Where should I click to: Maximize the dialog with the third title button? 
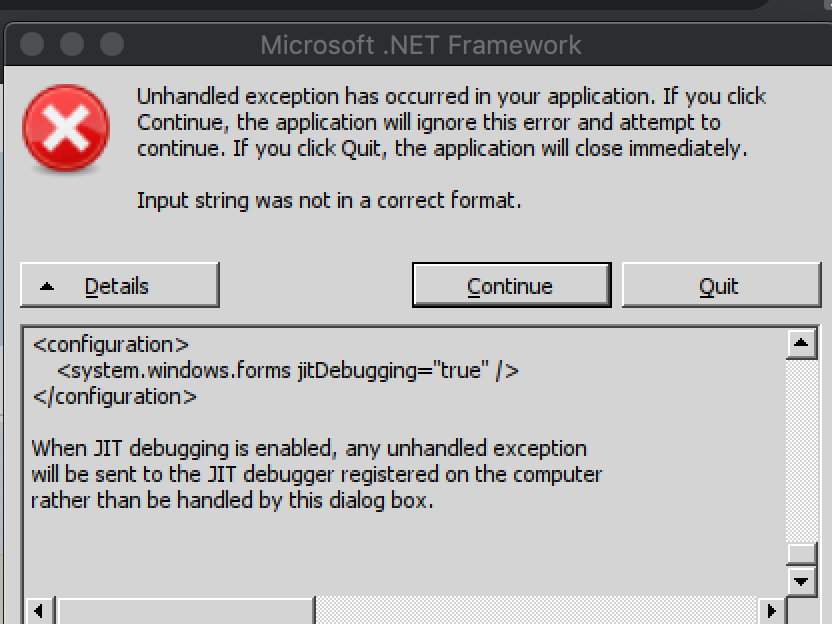coord(112,45)
